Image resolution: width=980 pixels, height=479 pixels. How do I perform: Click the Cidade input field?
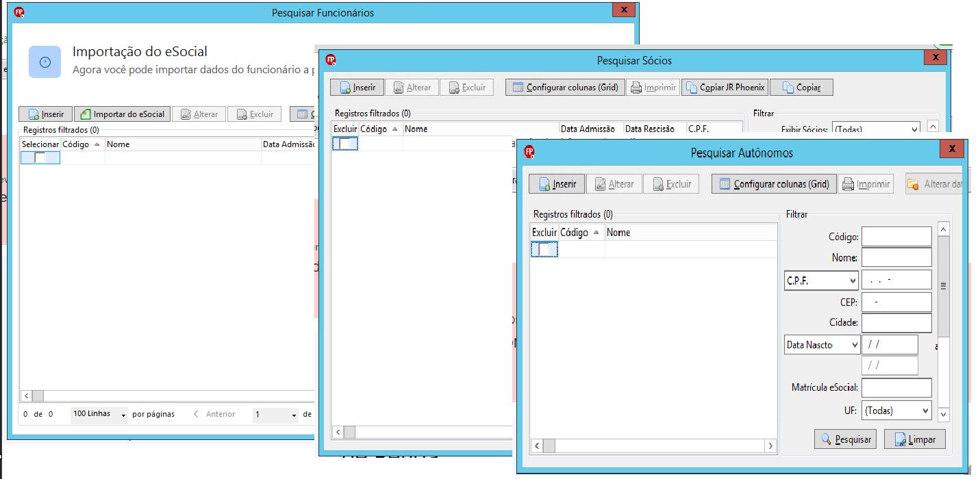896,323
